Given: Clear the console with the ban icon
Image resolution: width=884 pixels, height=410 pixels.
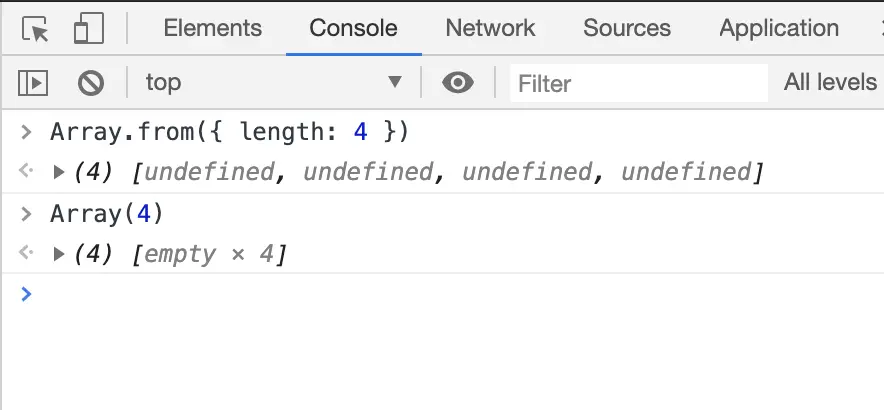Looking at the screenshot, I should 91,82.
